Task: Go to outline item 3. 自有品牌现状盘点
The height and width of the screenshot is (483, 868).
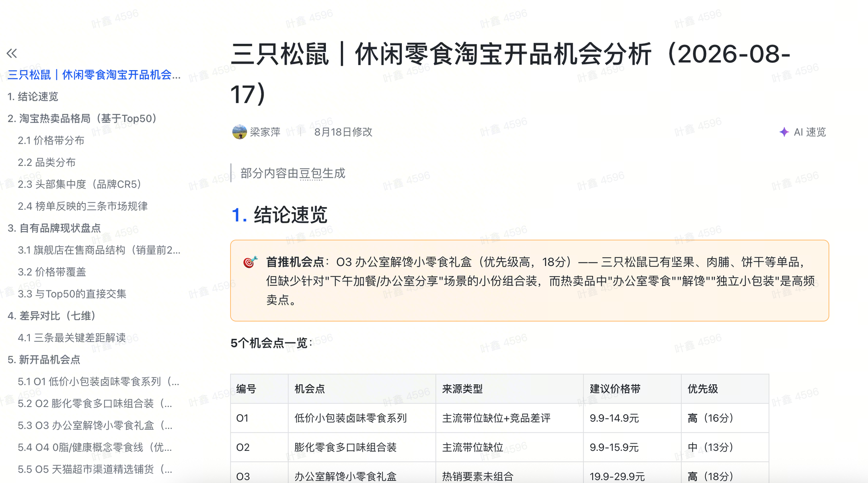Action: [x=54, y=228]
